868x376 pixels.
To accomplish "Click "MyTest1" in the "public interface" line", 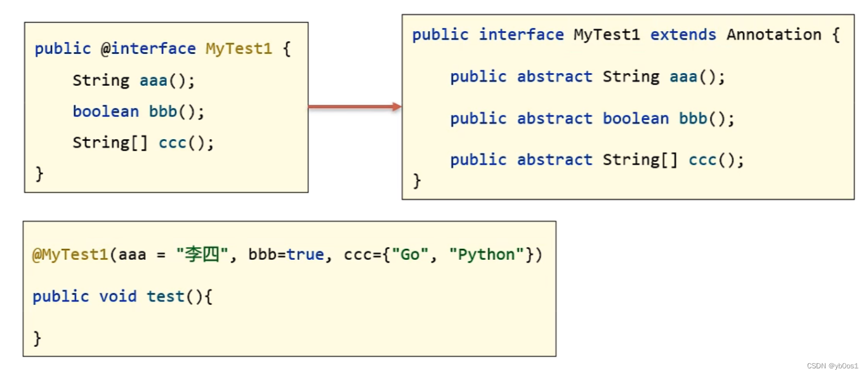I will [607, 35].
